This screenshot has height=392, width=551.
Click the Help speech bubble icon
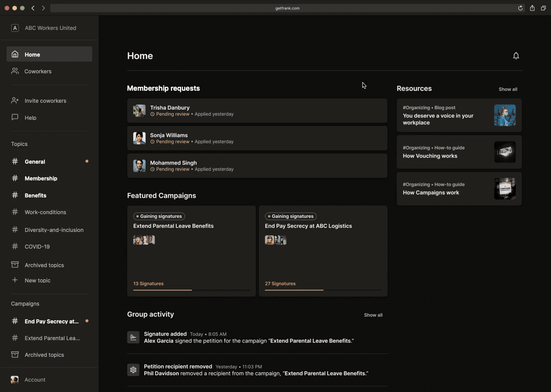point(15,117)
